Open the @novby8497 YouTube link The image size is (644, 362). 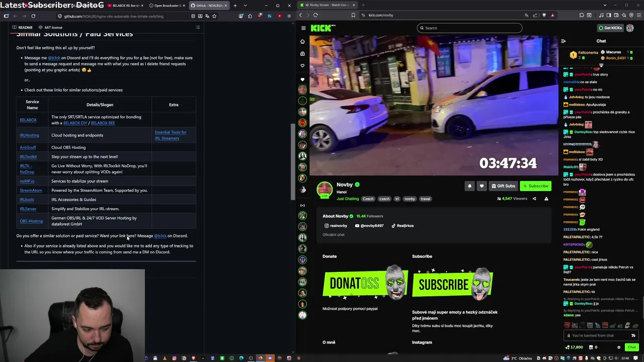(369, 226)
